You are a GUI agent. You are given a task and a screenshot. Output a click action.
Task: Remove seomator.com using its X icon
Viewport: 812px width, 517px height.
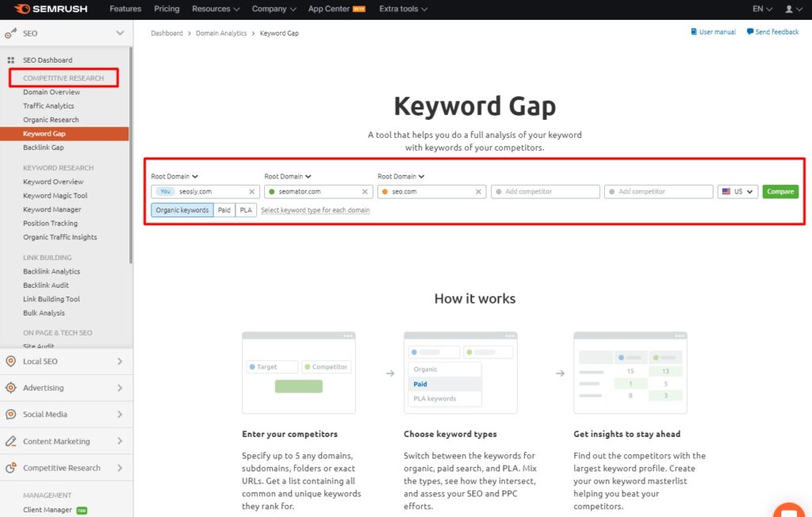tap(365, 192)
